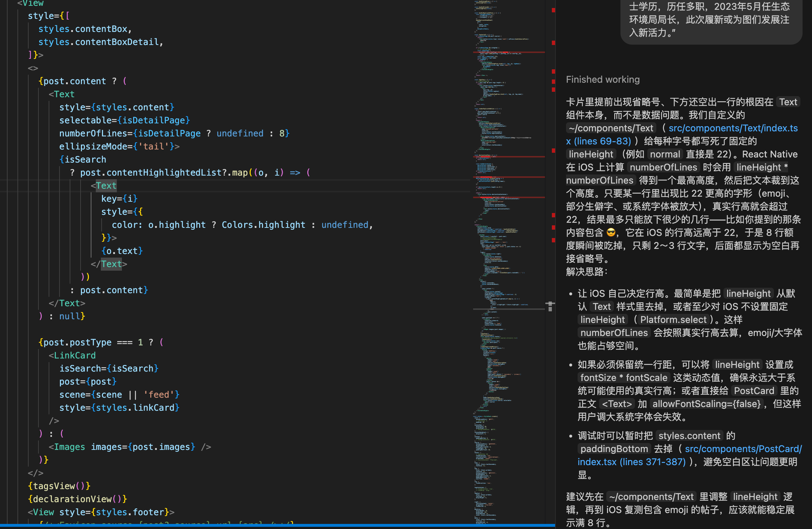Click the topmost red error marker in overview ruler
Image resolution: width=812 pixels, height=529 pixels.
tap(553, 10)
